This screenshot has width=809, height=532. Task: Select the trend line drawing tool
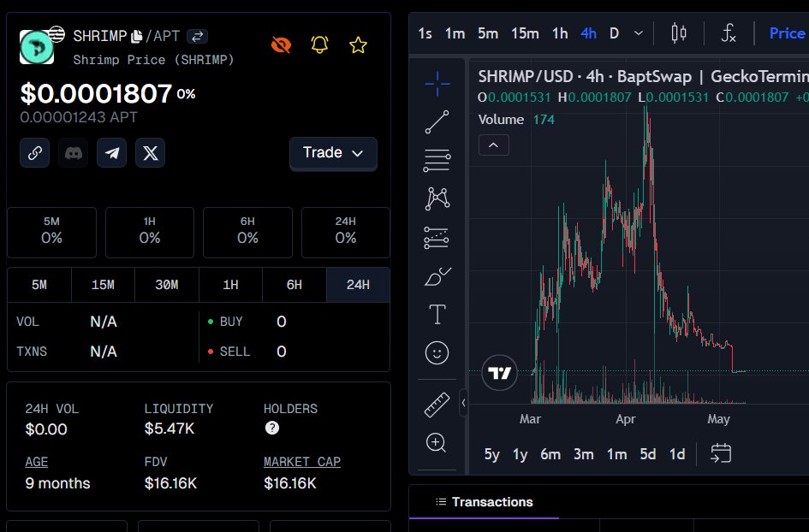(x=437, y=122)
